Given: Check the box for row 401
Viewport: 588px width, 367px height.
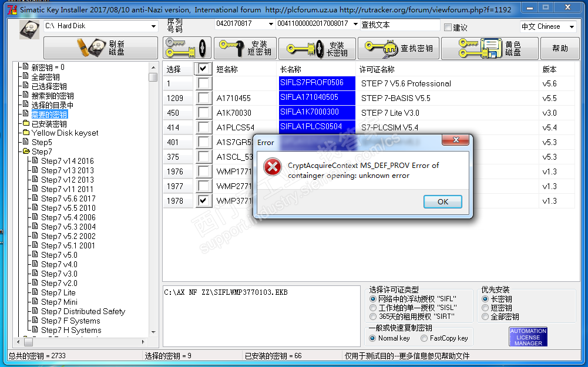Looking at the screenshot, I should (x=203, y=142).
